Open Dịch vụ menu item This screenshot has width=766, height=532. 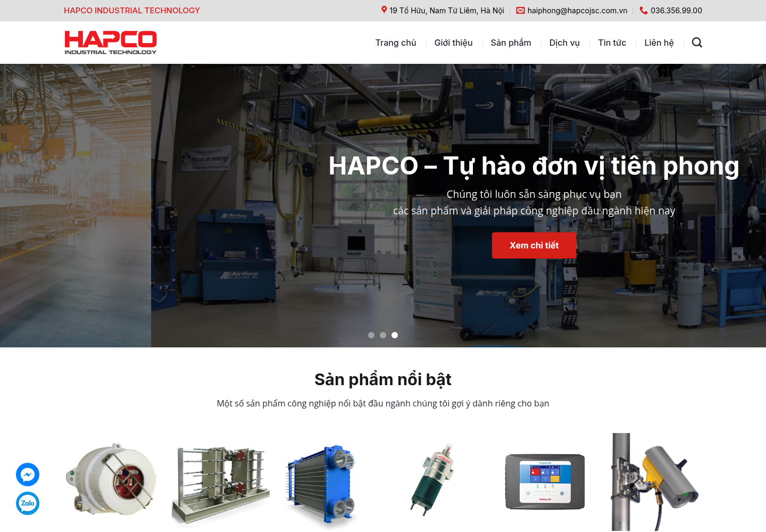pyautogui.click(x=564, y=43)
